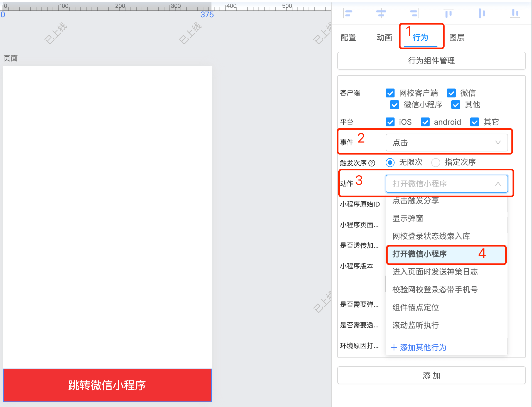This screenshot has width=532, height=407.
Task: Click the align left icon
Action: pos(348,13)
